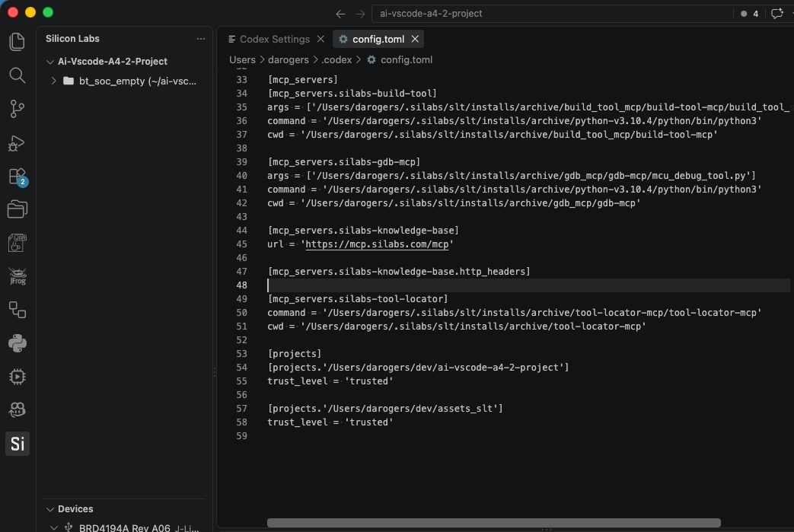
Task: Click the Users breadcrumb segment
Action: point(242,59)
